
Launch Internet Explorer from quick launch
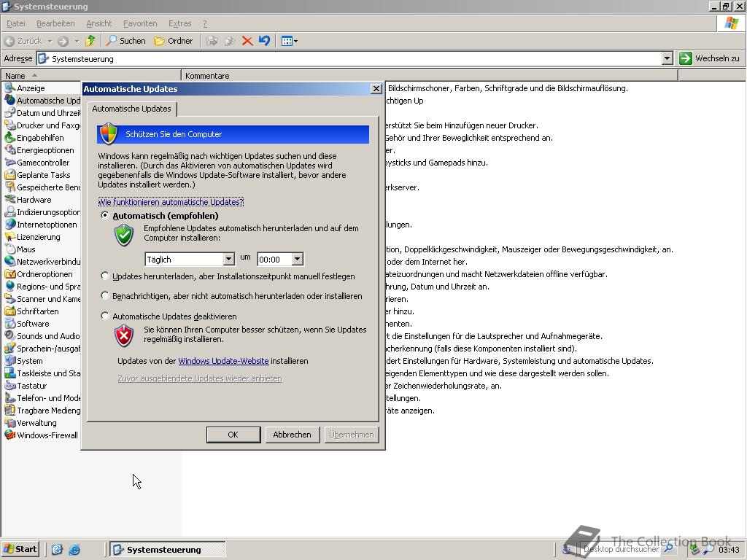point(74,550)
